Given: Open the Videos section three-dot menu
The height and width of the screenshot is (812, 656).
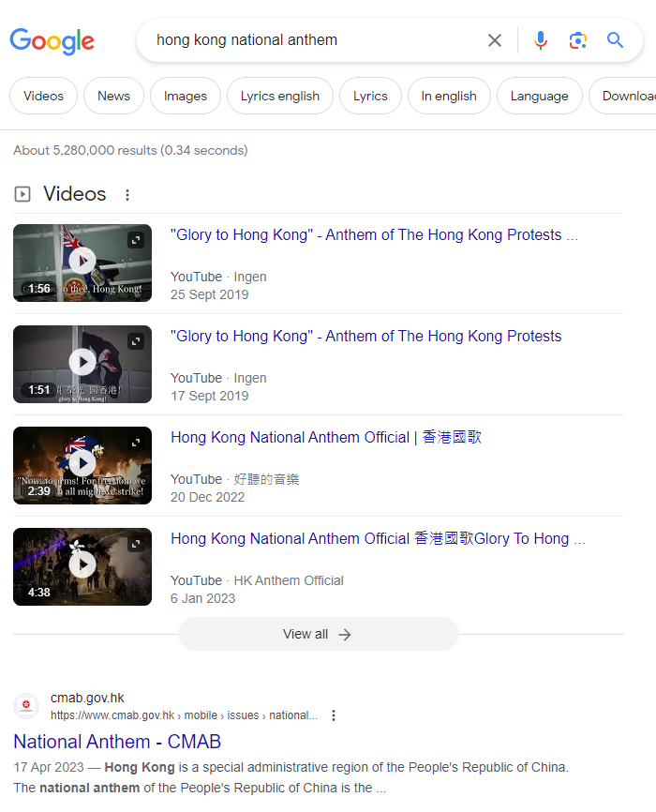Looking at the screenshot, I should [127, 195].
